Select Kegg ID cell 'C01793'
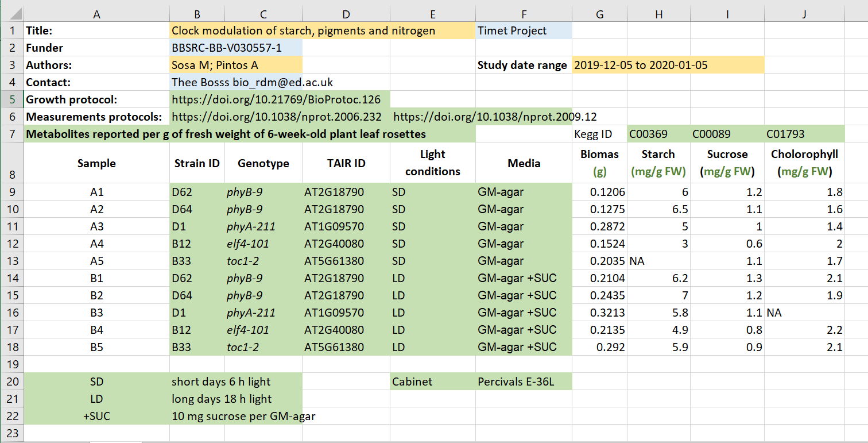 (804, 134)
